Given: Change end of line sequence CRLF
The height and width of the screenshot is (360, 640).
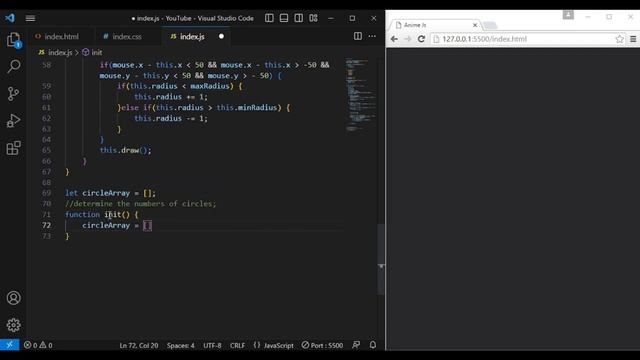Looking at the screenshot, I should click(237, 345).
